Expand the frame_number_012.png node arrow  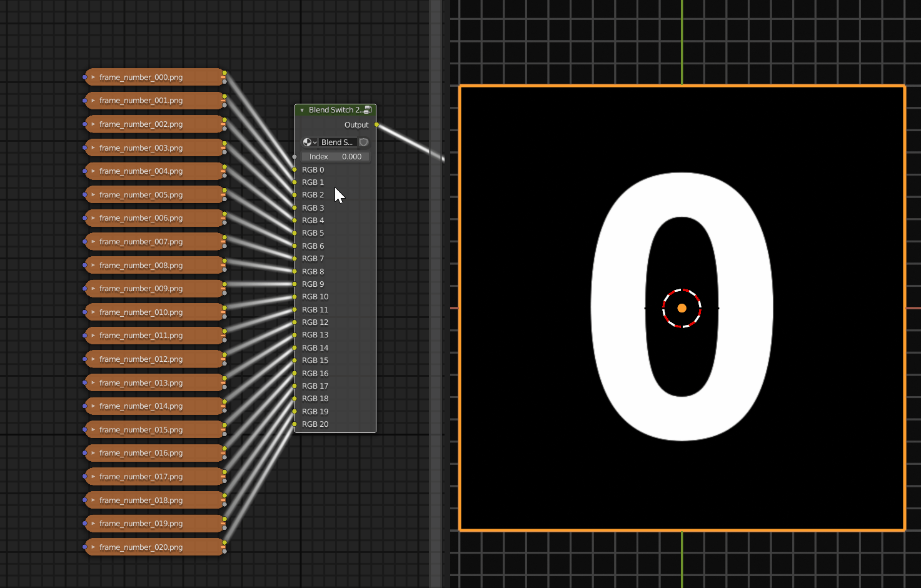coord(93,359)
